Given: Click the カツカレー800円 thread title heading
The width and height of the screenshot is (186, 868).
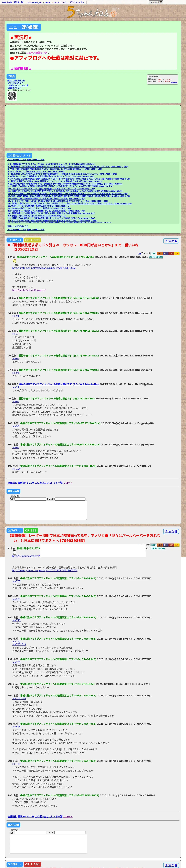Looking at the screenshot, I should 73,247.
